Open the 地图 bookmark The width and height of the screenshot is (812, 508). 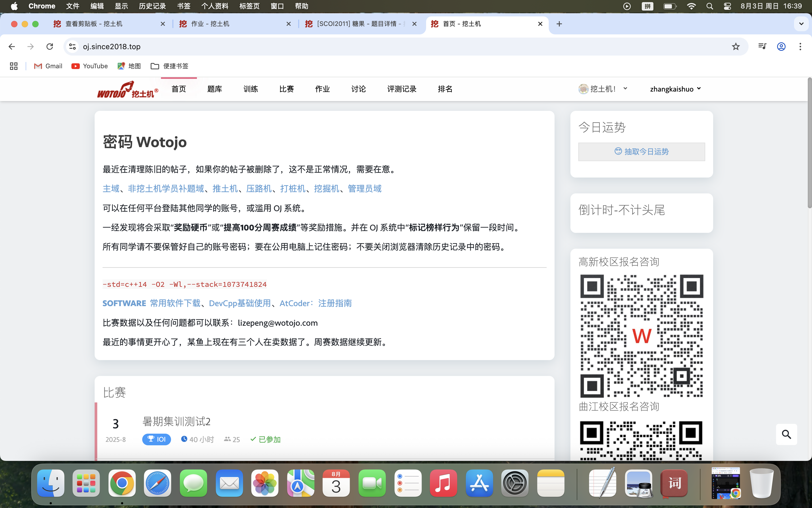(129, 66)
